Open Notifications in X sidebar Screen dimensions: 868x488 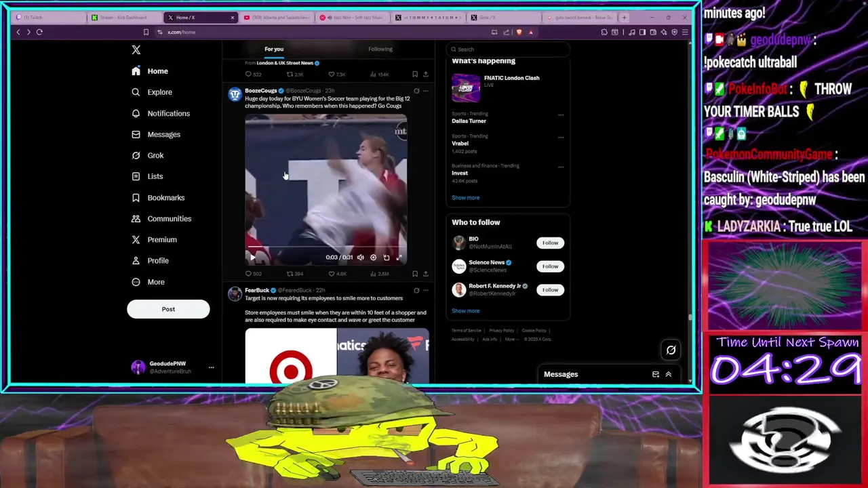[x=161, y=113]
